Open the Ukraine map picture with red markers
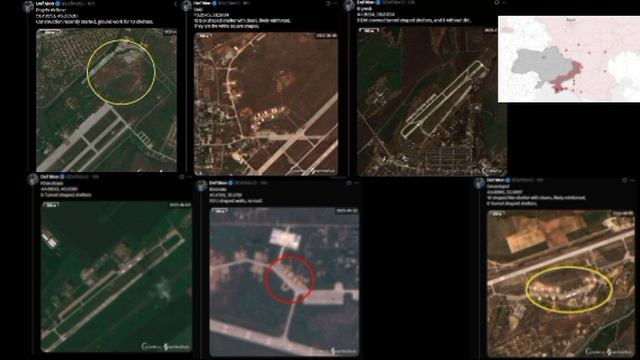Image resolution: width=640 pixels, height=360 pixels. (569, 59)
